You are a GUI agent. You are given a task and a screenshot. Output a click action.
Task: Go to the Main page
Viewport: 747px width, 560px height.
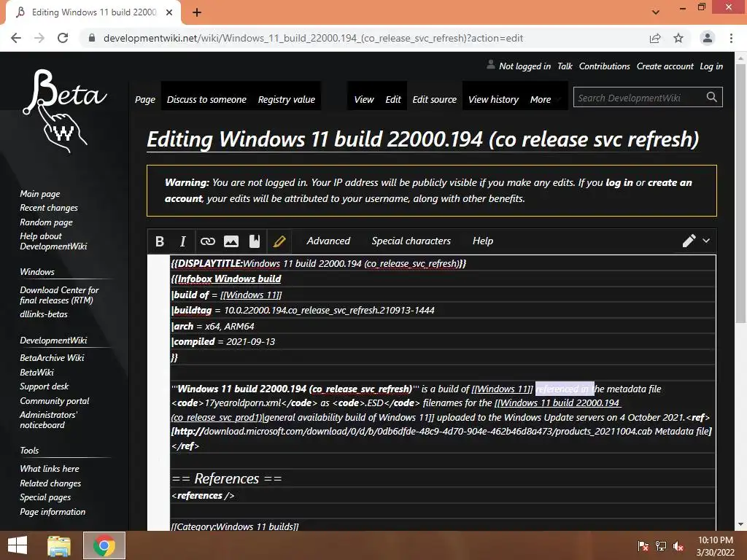[x=40, y=194]
